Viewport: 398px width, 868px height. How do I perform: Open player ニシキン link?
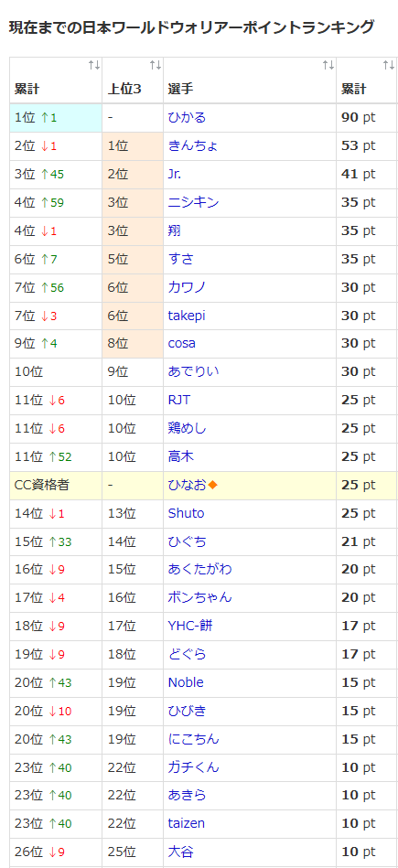point(193,202)
